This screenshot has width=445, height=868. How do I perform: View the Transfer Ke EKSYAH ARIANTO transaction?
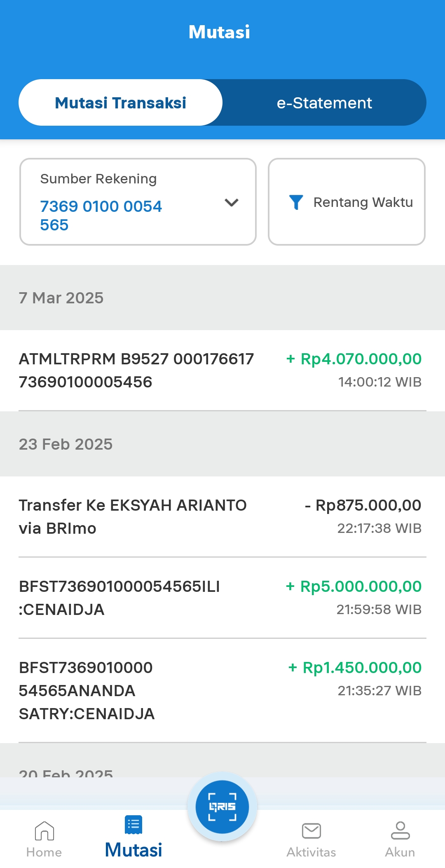point(133,516)
